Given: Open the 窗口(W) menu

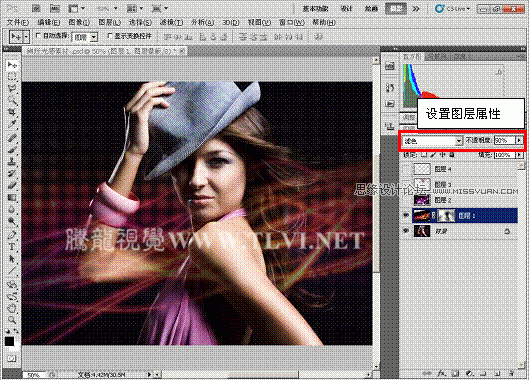Looking at the screenshot, I should pos(291,22).
